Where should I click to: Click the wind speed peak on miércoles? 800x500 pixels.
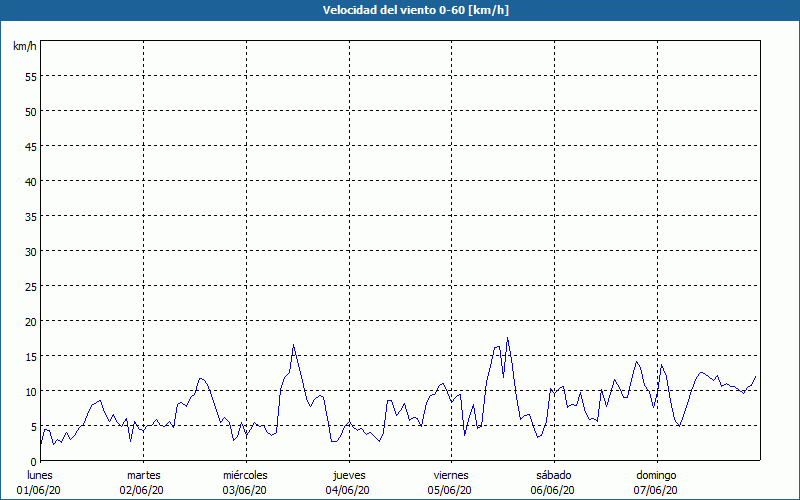(293, 345)
